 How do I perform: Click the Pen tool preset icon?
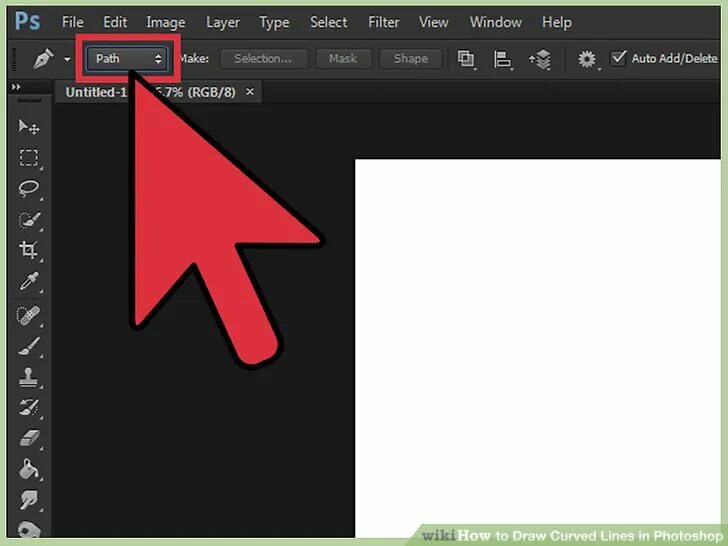(43, 58)
